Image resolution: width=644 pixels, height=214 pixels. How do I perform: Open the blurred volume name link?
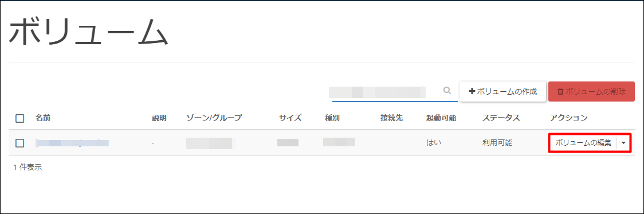[x=72, y=143]
